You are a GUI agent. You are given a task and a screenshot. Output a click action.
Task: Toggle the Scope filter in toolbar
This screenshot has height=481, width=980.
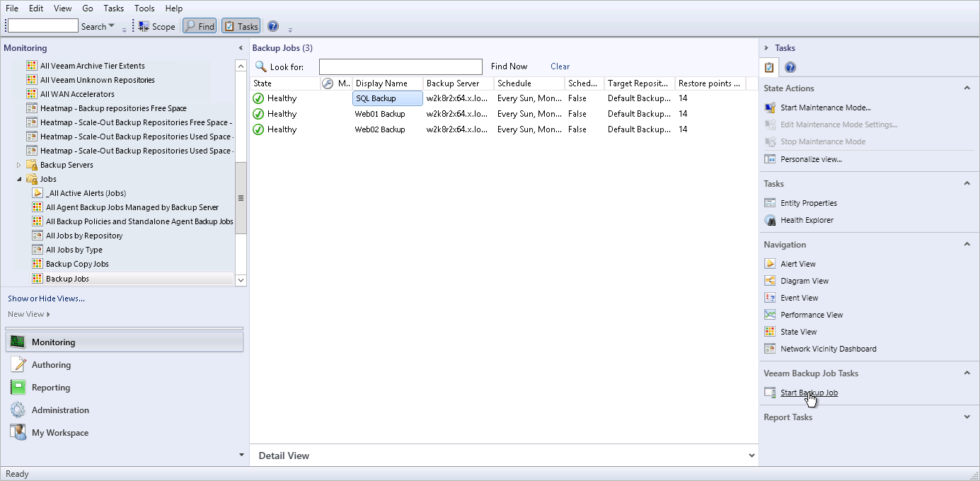click(156, 26)
